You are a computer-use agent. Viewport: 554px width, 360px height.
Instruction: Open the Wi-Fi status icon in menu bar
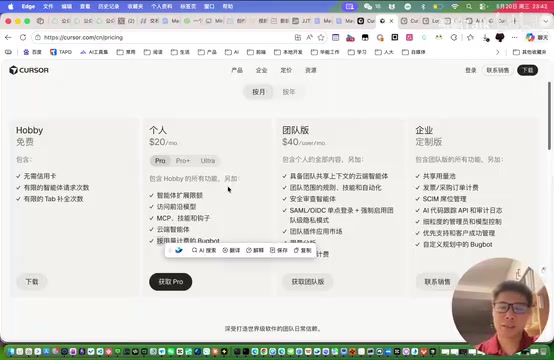pyautogui.click(x=455, y=6)
